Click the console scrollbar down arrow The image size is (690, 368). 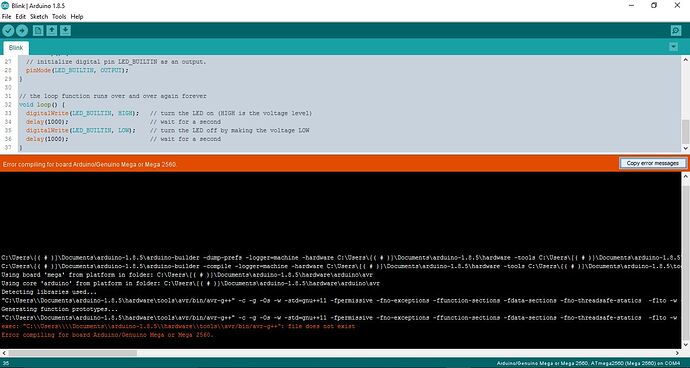tap(685, 345)
